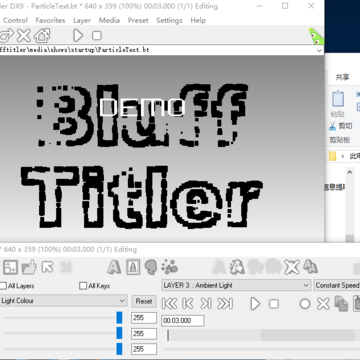Click the paste clipboard icon in the Explorer window
This screenshot has height=360, width=360.
point(338,99)
